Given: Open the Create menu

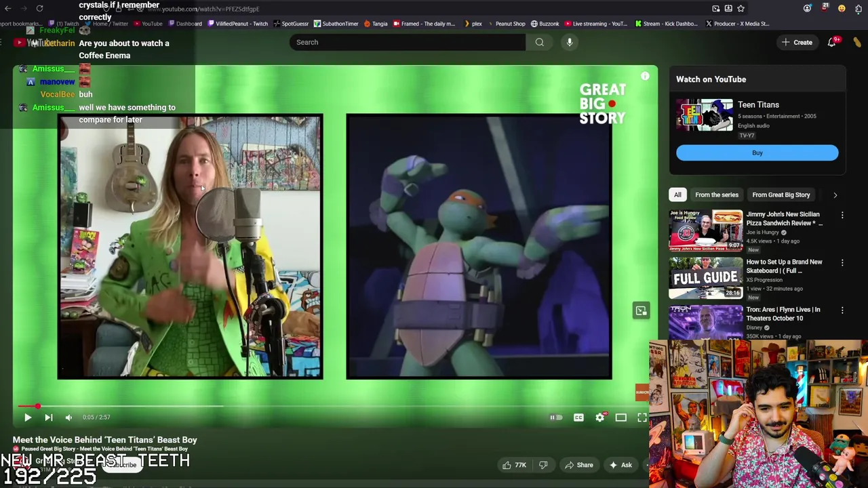Looking at the screenshot, I should 797,42.
